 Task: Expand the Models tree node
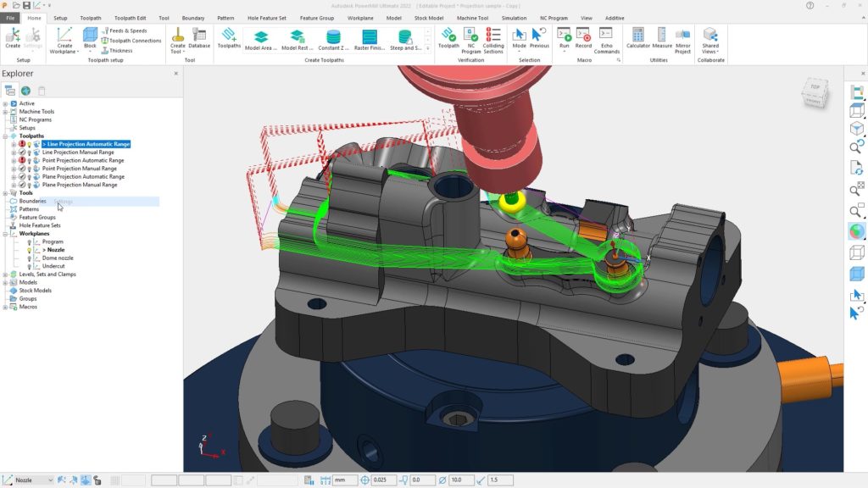click(x=6, y=282)
